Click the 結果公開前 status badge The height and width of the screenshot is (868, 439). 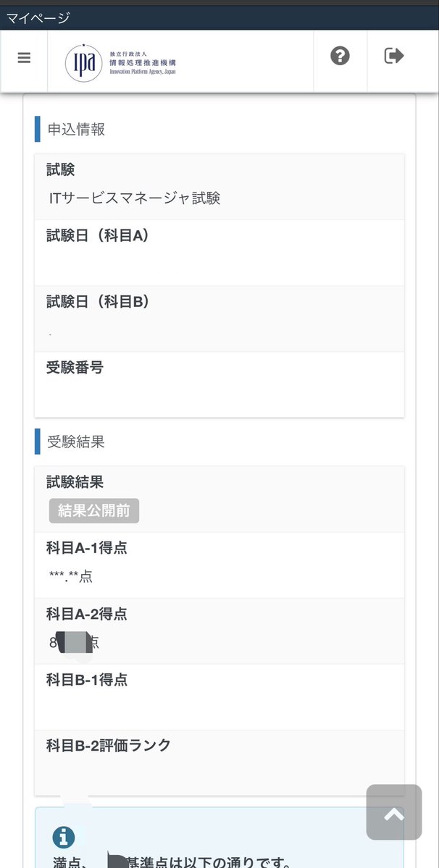[x=94, y=511]
